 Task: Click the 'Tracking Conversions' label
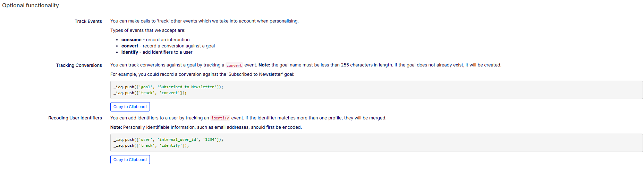point(79,65)
